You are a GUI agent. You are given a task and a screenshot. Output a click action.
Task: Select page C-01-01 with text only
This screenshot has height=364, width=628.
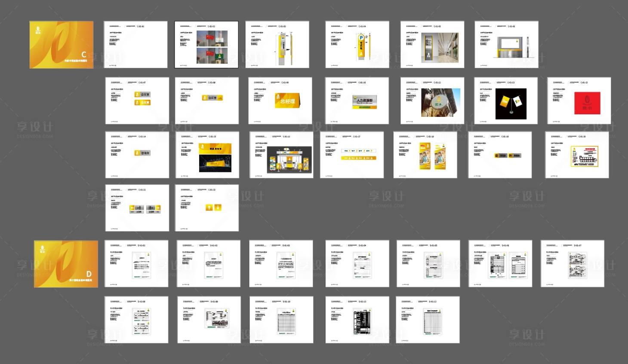point(135,45)
